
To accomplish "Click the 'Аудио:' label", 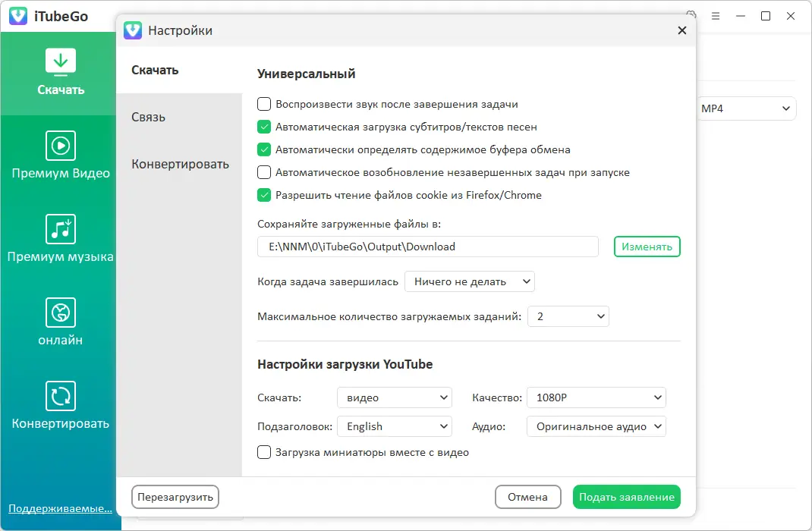I will click(x=489, y=427).
